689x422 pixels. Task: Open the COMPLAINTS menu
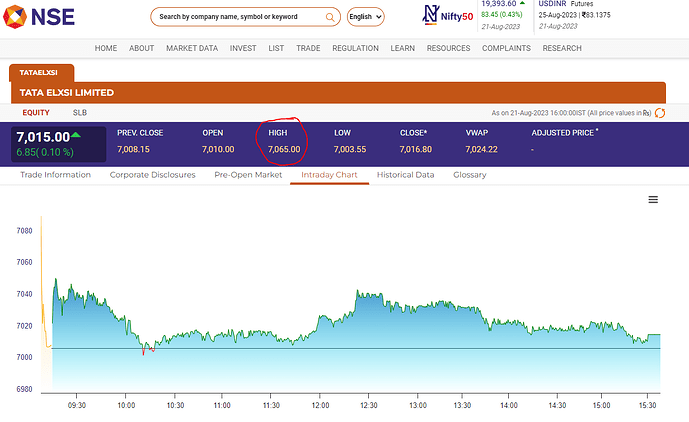[506, 48]
